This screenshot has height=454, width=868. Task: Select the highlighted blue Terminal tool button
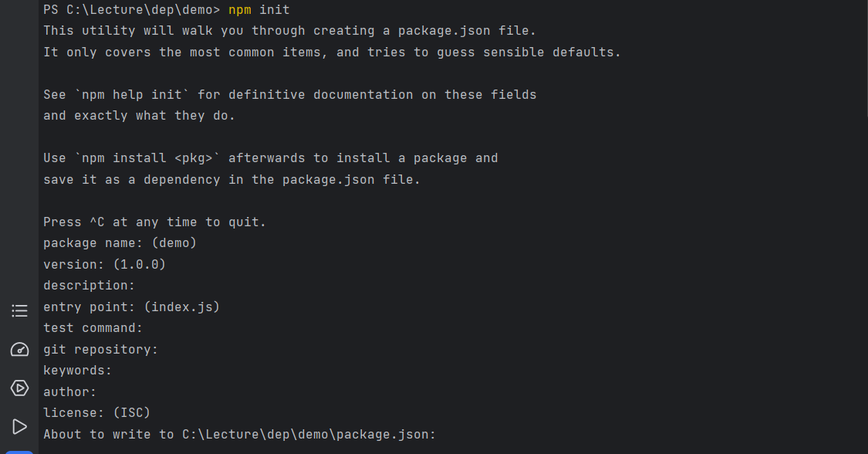click(19, 452)
